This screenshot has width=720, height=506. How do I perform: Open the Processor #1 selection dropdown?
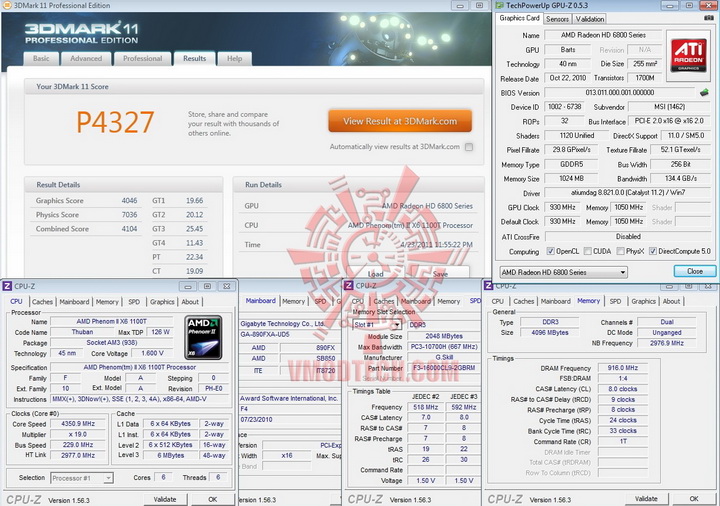82,478
